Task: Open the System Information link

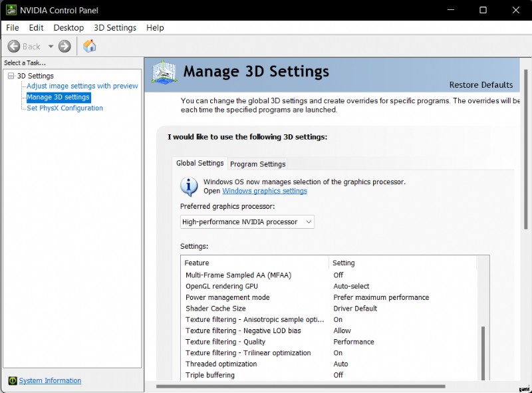Action: (50, 380)
